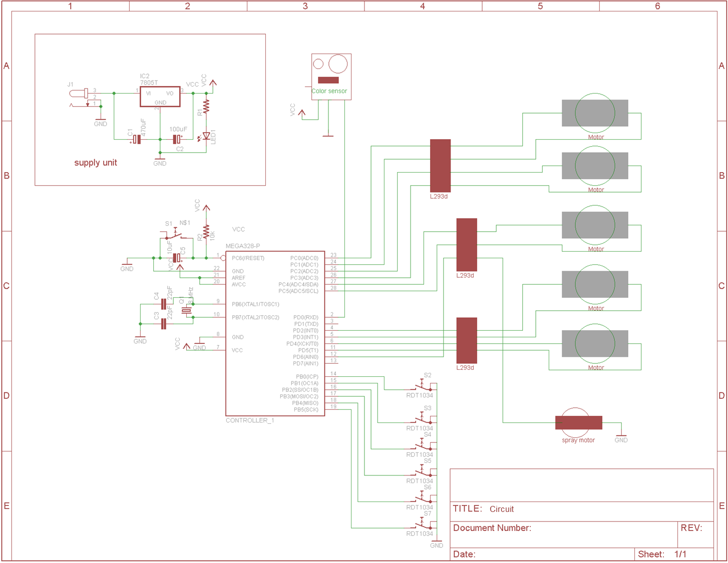Click the R1 resistor in the supply unit
This screenshot has width=728, height=563.
click(x=206, y=106)
